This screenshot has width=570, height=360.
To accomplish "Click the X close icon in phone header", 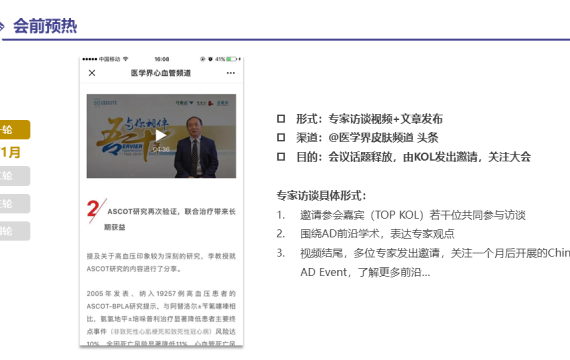I will click(92, 73).
